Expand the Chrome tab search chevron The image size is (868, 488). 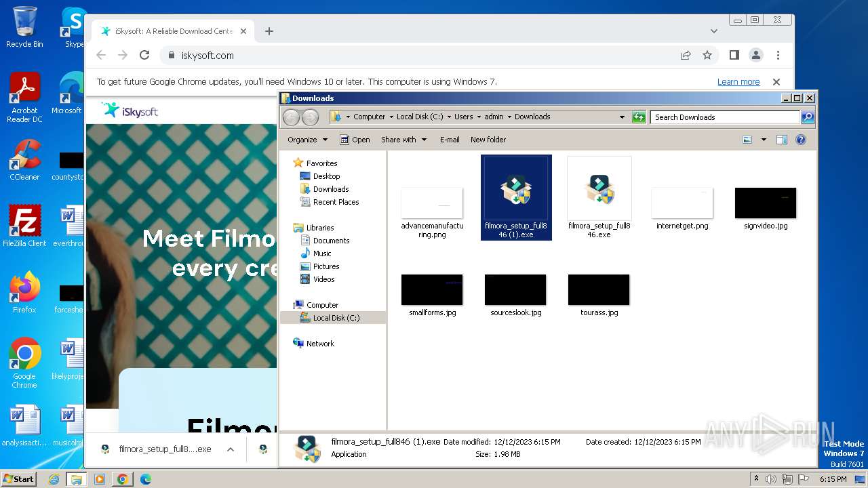coord(714,31)
